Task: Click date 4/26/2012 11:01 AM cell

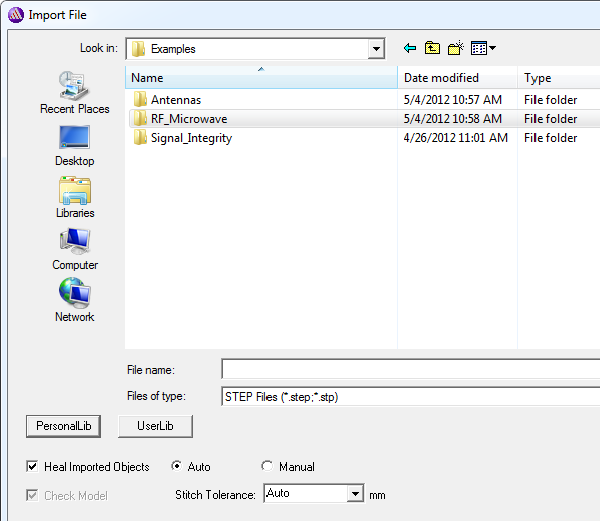Action: [x=456, y=138]
